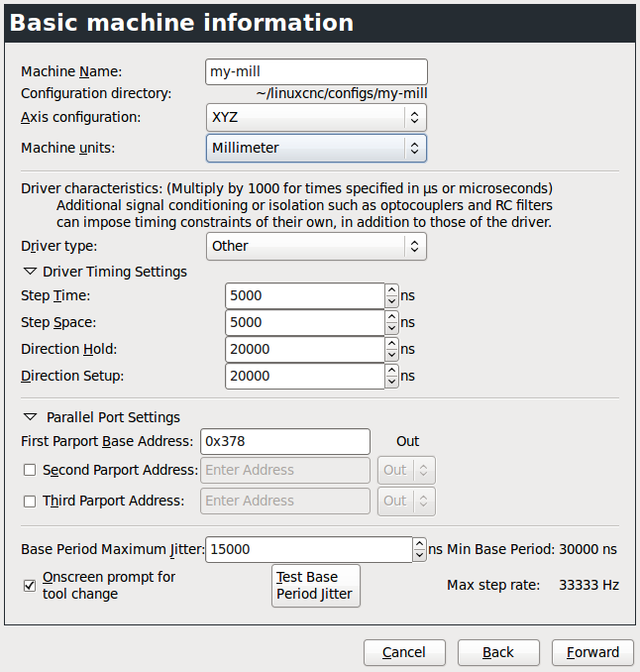Click the Machine Name text field
The image size is (640, 672).
[x=316, y=71]
